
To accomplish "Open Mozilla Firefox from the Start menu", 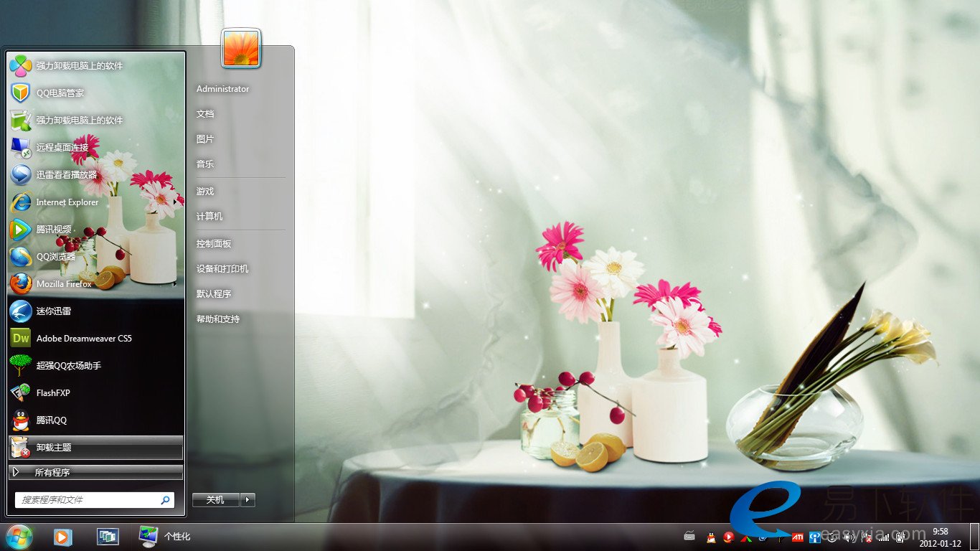I will [96, 284].
